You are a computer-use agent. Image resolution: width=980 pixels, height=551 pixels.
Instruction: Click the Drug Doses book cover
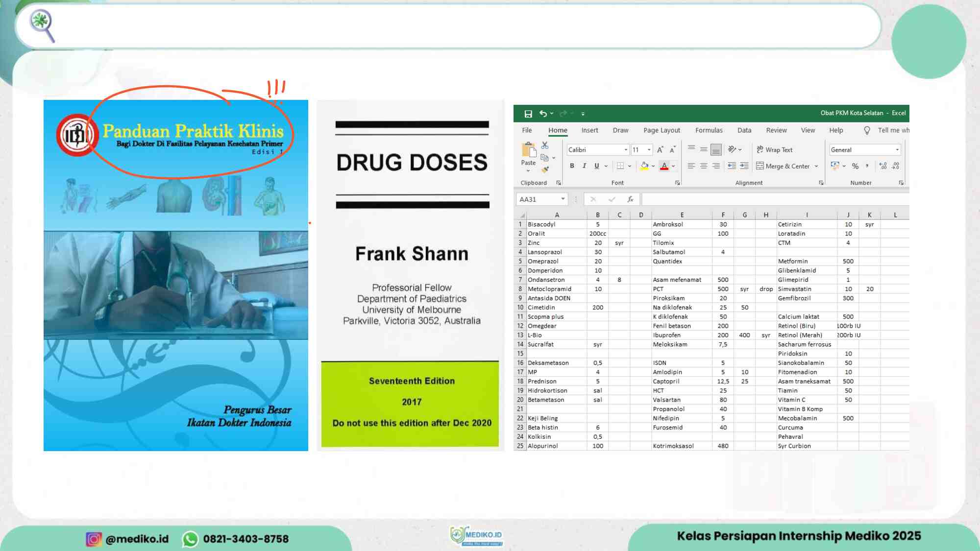click(x=411, y=276)
